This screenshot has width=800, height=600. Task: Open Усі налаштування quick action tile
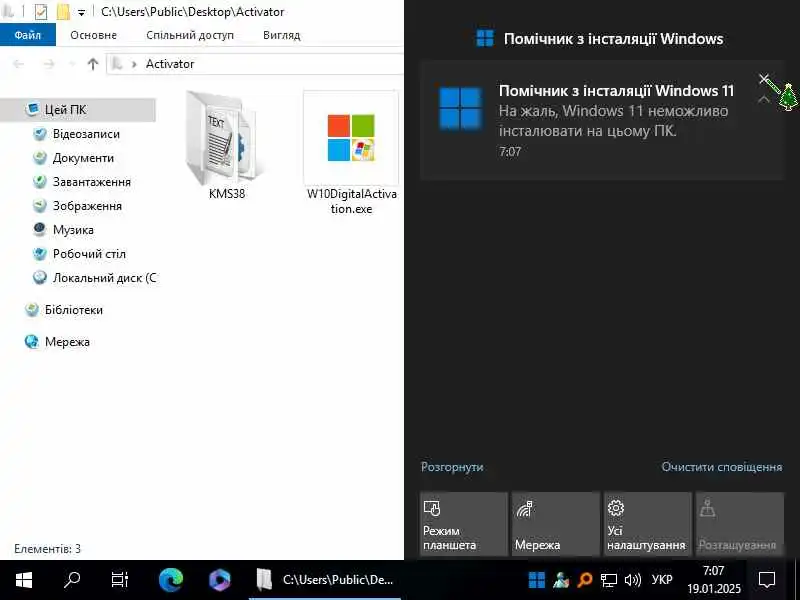click(x=648, y=523)
